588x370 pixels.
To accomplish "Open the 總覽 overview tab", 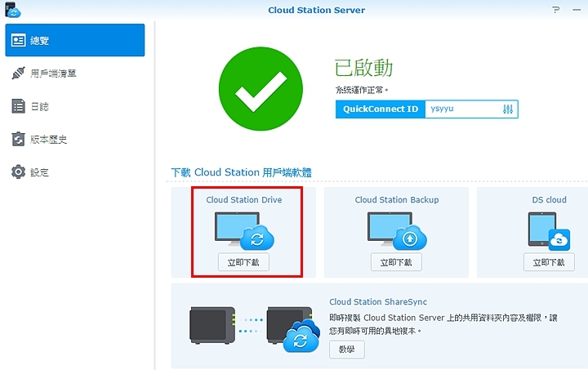I will pyautogui.click(x=74, y=40).
